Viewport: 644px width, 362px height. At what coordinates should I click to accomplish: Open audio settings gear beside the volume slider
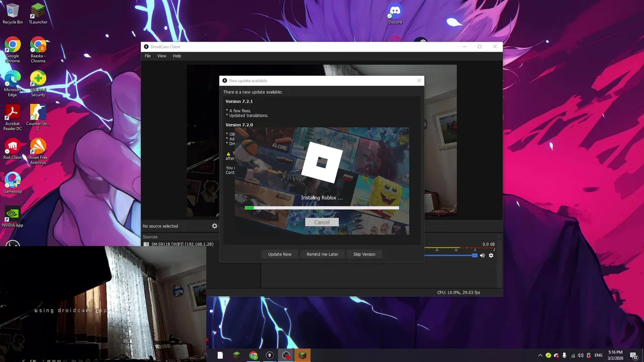491,255
